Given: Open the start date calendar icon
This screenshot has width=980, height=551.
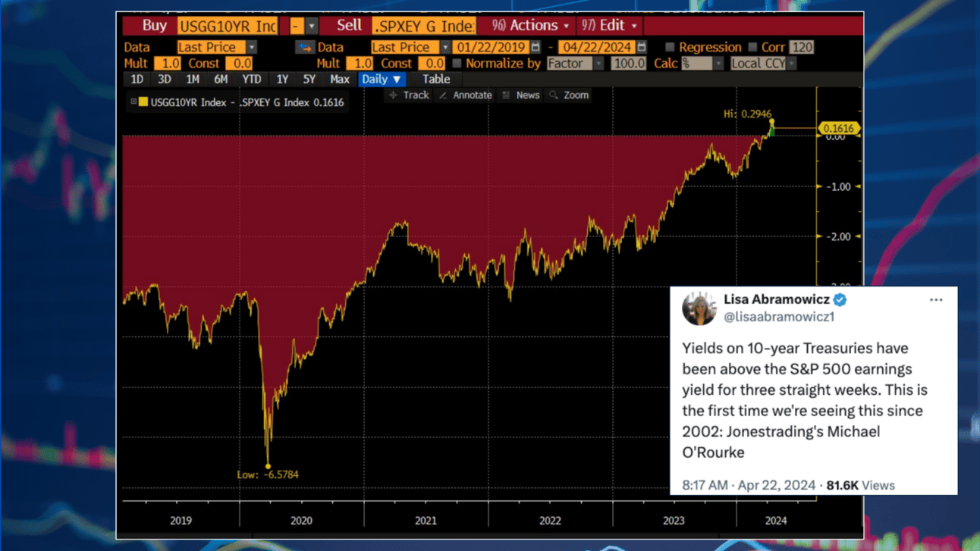Looking at the screenshot, I should (536, 47).
